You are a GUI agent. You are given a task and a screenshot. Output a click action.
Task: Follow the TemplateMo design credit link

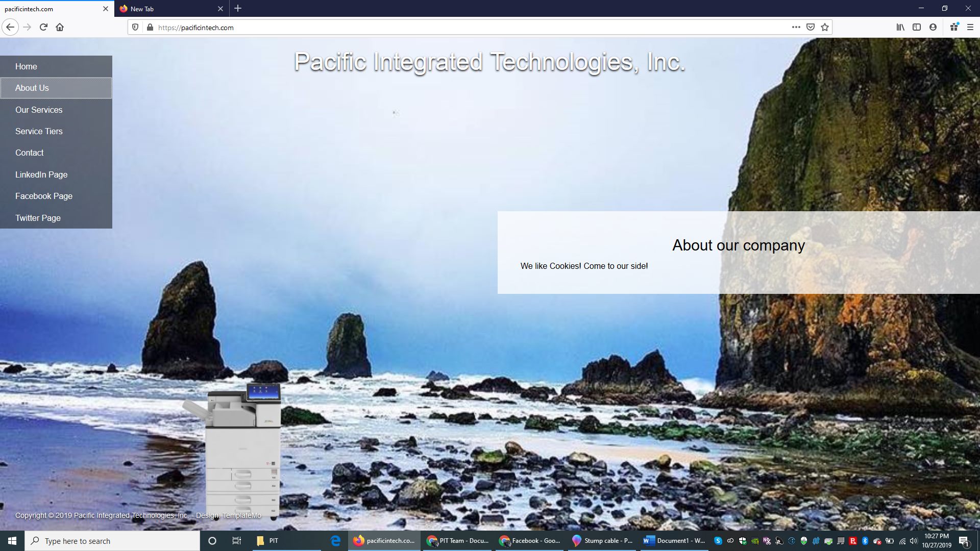[x=242, y=515]
